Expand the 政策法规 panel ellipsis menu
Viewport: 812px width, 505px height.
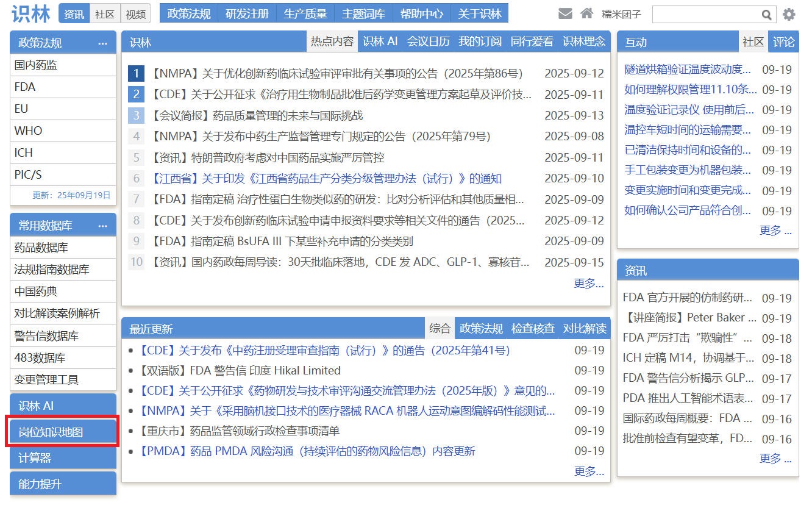[102, 43]
